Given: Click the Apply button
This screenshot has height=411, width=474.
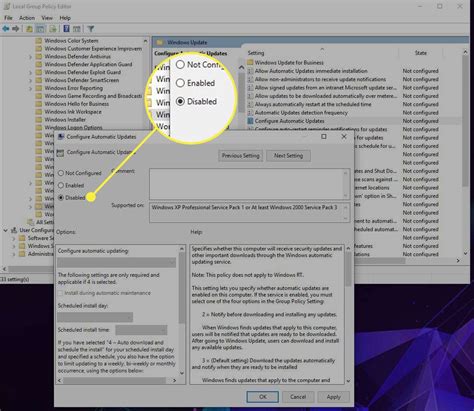Looking at the screenshot, I should click(333, 397).
